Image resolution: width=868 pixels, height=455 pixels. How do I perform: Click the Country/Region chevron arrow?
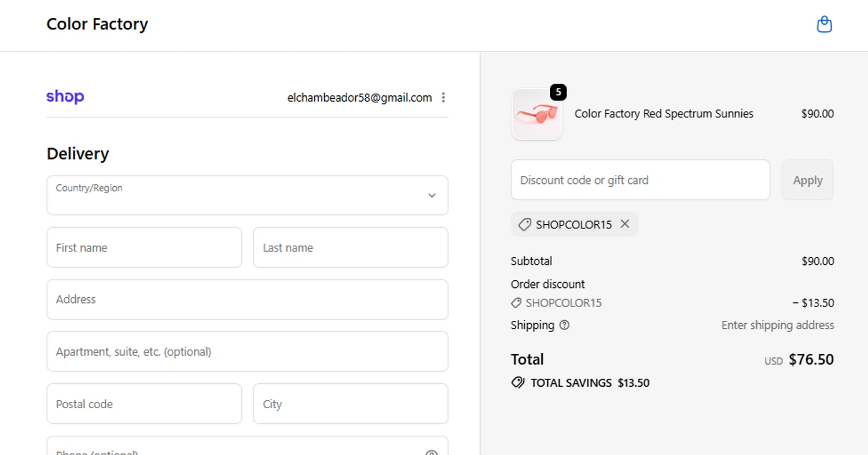pos(432,195)
